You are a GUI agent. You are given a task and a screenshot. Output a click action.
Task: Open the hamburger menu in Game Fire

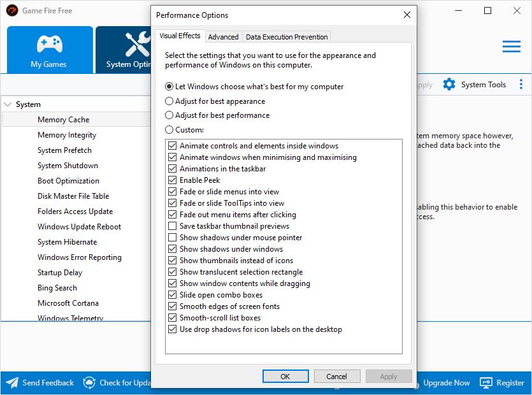(512, 47)
